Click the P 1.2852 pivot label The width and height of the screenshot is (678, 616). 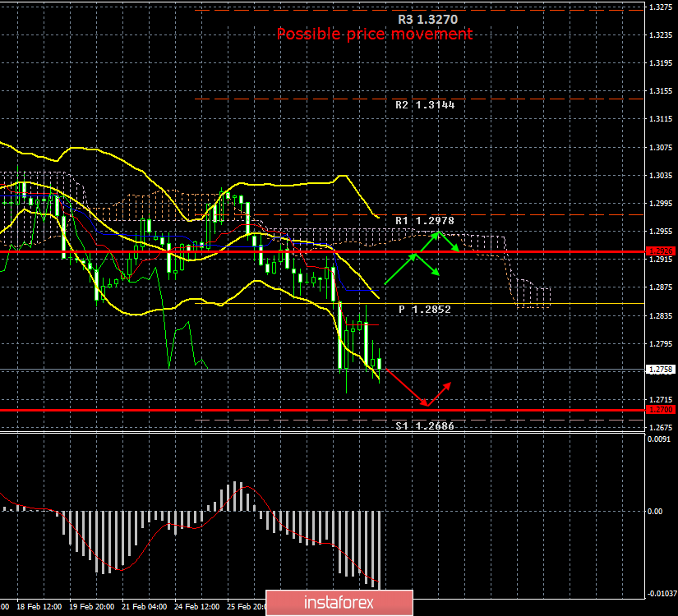(425, 310)
